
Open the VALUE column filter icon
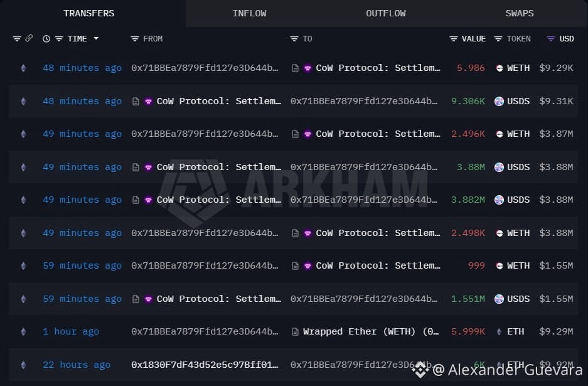tap(454, 39)
